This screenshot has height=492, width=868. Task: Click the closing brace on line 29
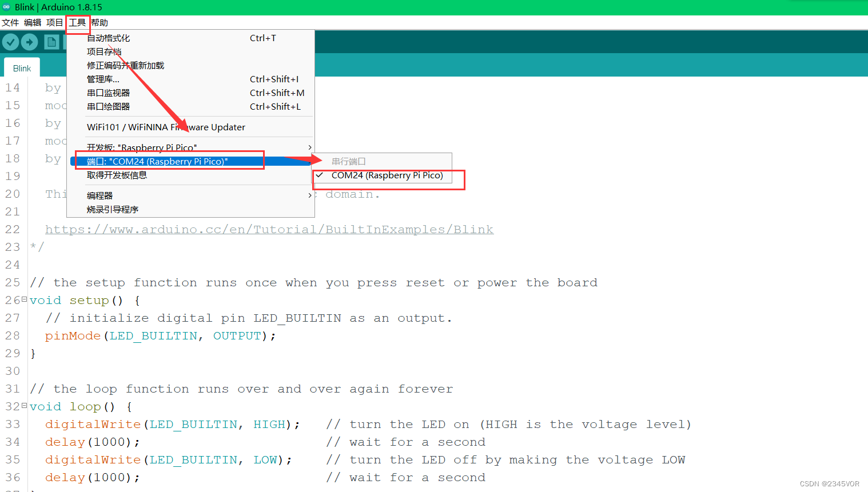point(33,353)
